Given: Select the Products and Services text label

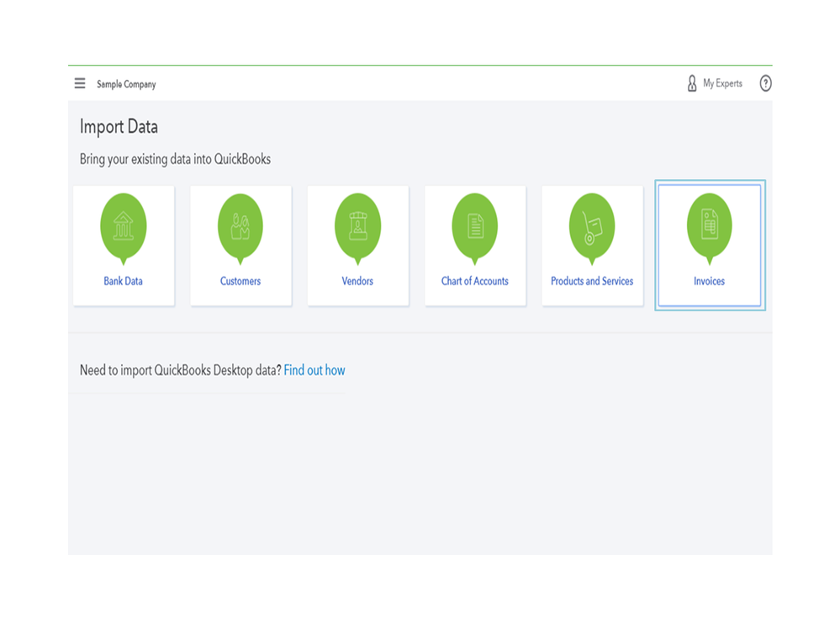Looking at the screenshot, I should tap(592, 281).
